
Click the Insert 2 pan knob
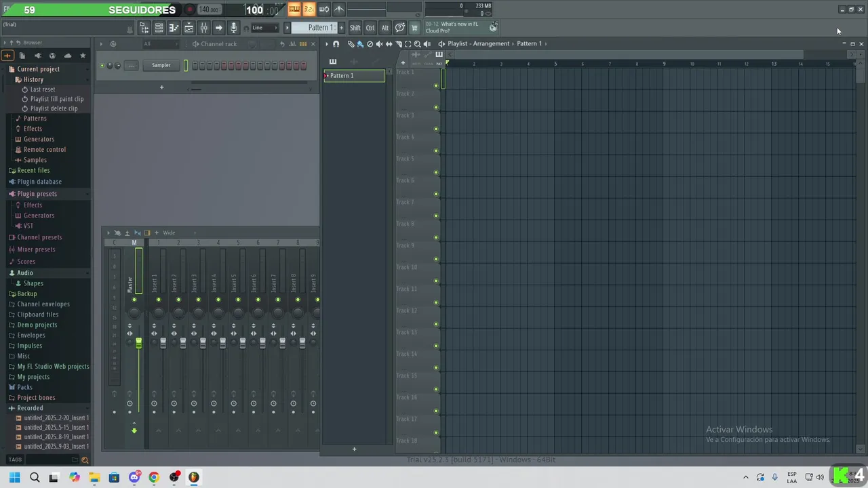[178, 312]
